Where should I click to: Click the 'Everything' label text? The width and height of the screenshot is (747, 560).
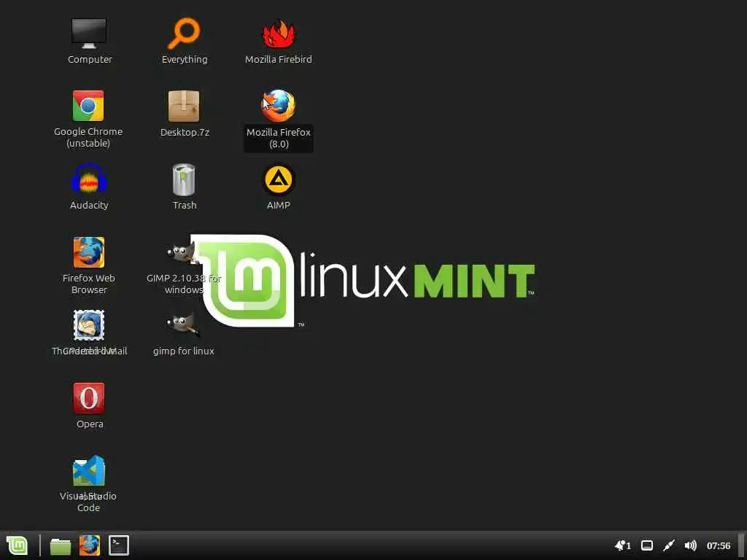(x=185, y=60)
